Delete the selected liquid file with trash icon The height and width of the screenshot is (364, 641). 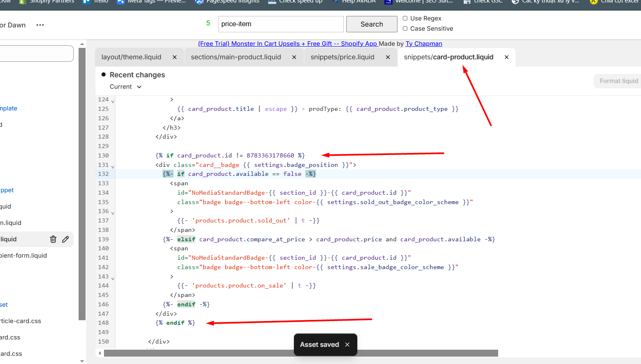53,239
